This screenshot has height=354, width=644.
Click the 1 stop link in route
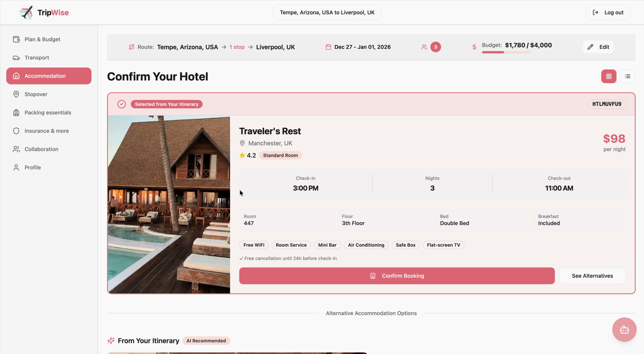point(237,47)
